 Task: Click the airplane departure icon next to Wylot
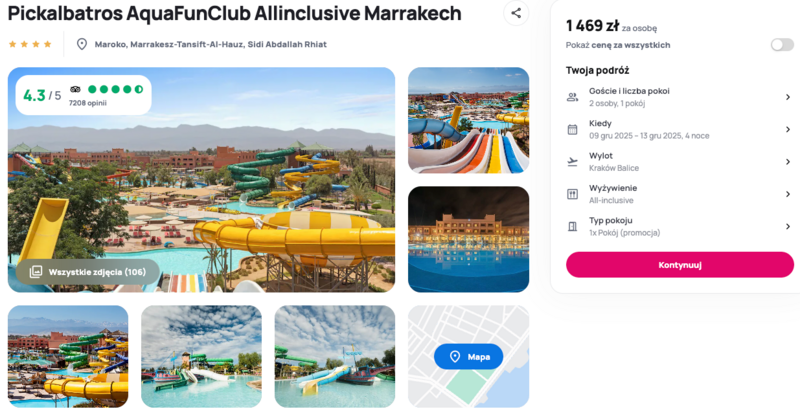click(x=572, y=162)
